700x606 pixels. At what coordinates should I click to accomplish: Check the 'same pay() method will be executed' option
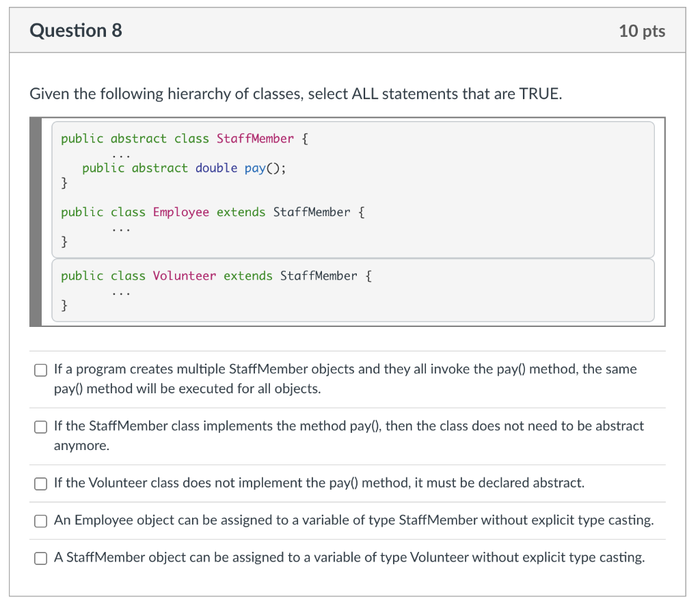(x=42, y=370)
